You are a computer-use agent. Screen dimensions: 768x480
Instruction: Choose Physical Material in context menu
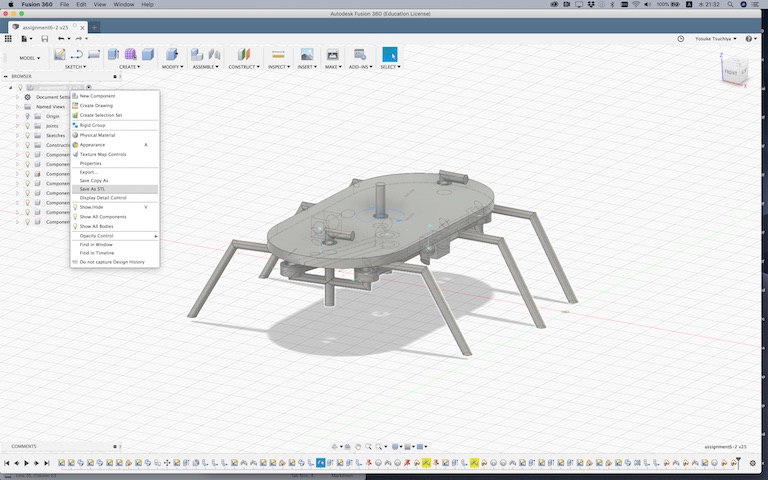pyautogui.click(x=115, y=135)
